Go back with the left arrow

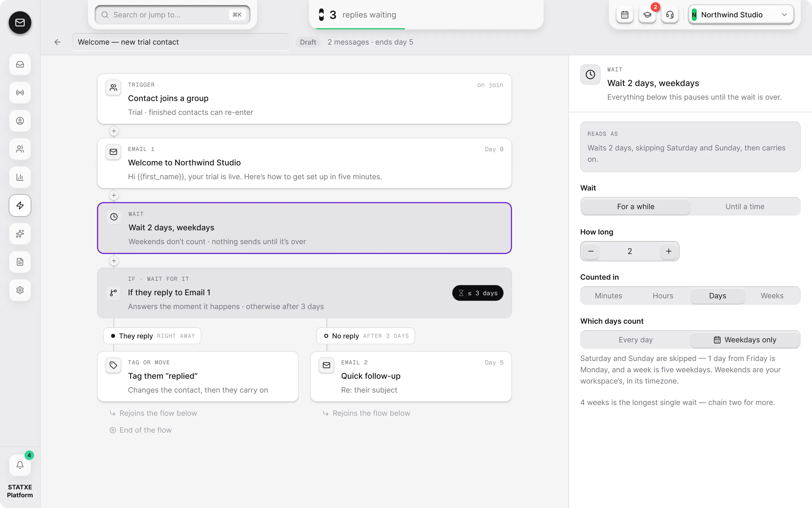(x=58, y=42)
